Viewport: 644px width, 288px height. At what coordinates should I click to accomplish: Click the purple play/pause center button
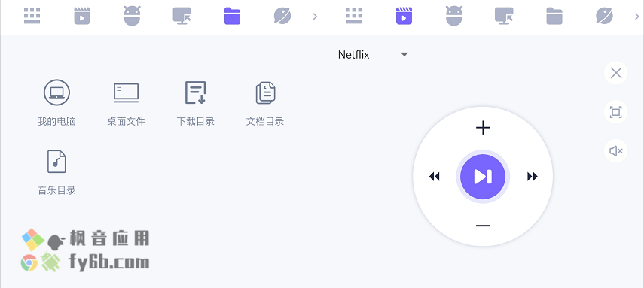click(483, 177)
